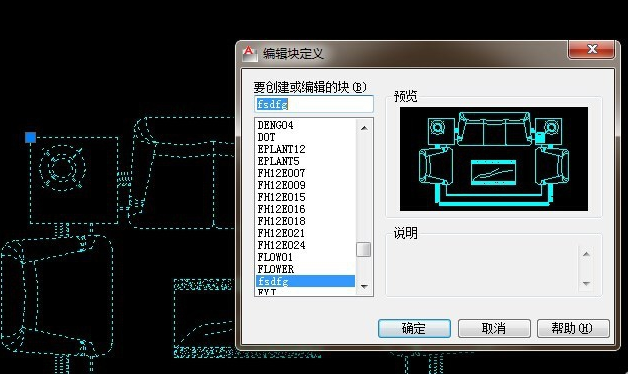The height and width of the screenshot is (374, 628).
Task: Click the sofa block preview image
Action: pos(494,159)
